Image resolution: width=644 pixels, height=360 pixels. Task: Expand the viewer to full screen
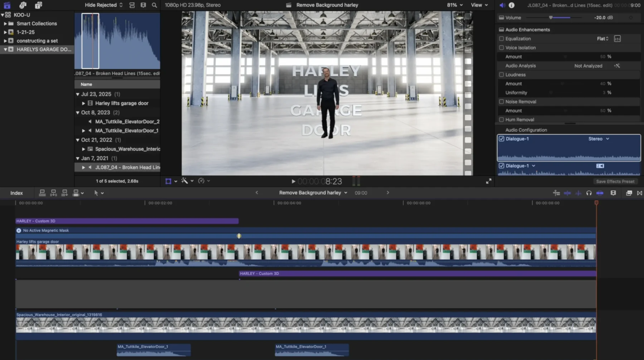489,181
